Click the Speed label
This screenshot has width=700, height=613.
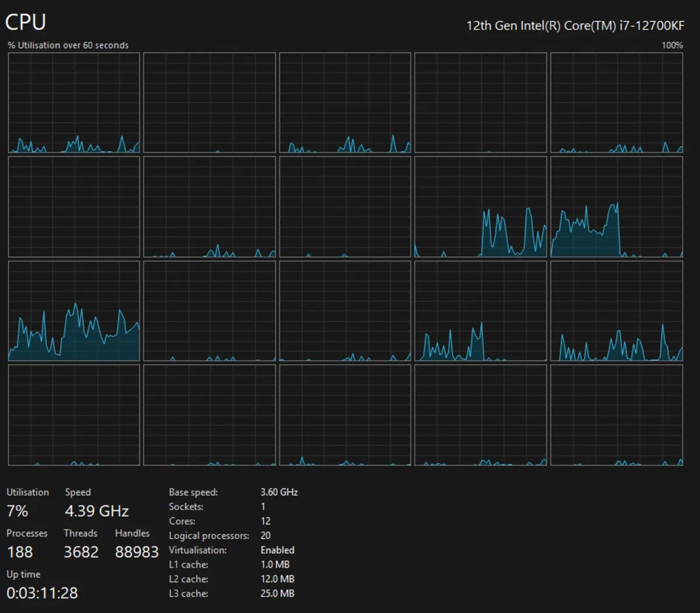pyautogui.click(x=78, y=492)
